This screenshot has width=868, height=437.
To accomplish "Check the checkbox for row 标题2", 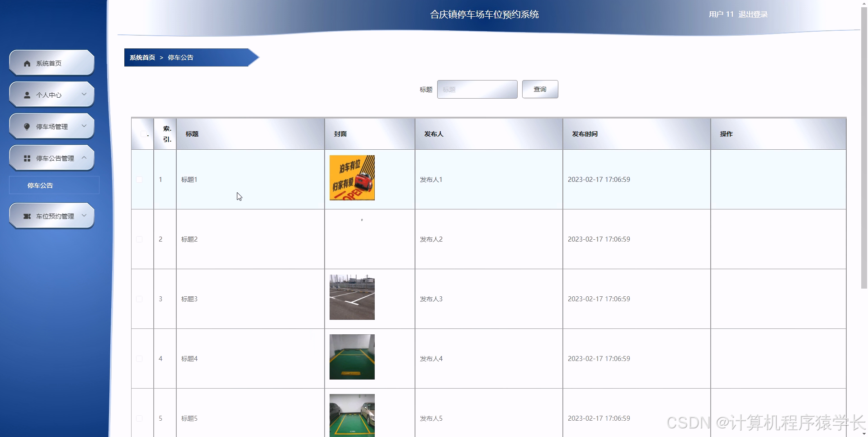I will tap(139, 239).
